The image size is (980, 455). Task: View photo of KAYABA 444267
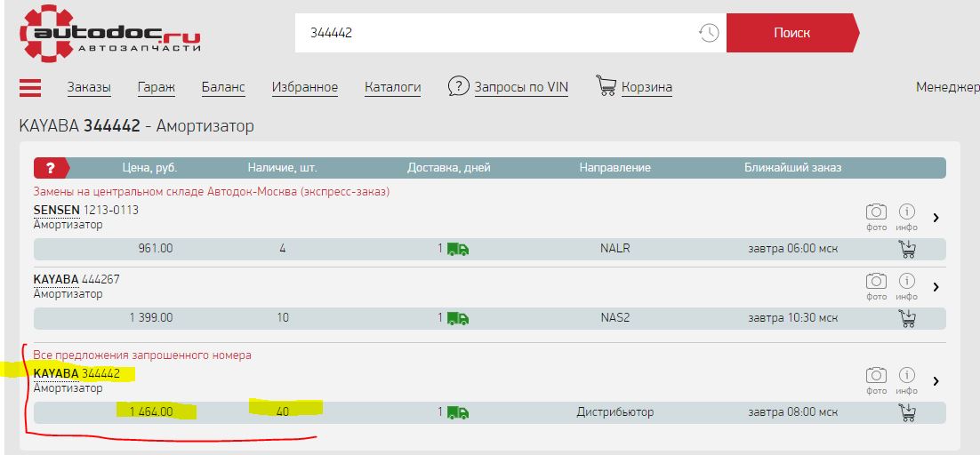coord(876,286)
